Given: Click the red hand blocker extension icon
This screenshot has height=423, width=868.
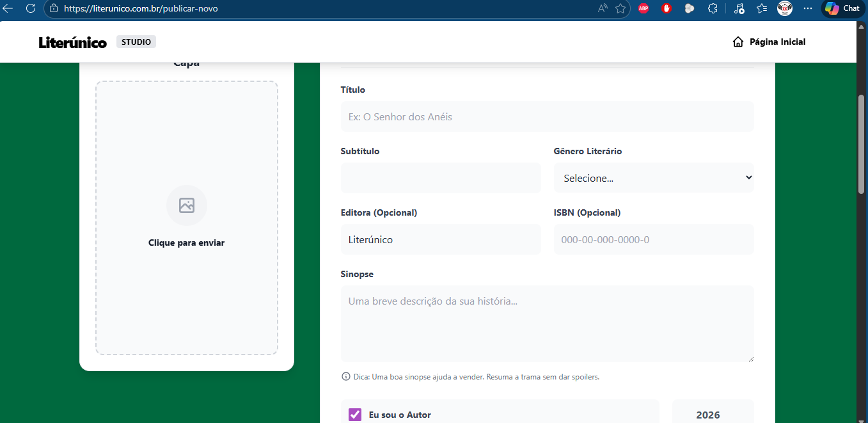Looking at the screenshot, I should click(x=666, y=8).
